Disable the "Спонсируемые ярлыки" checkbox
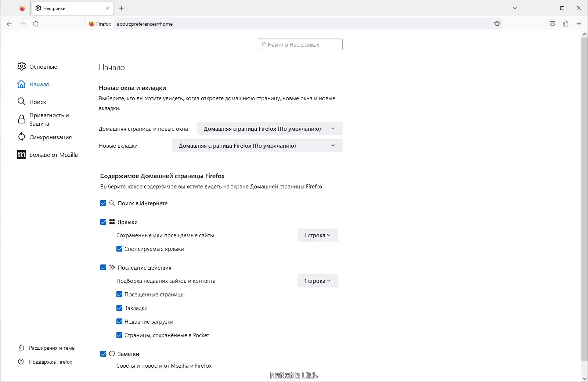This screenshot has height=382, width=588. (x=119, y=249)
